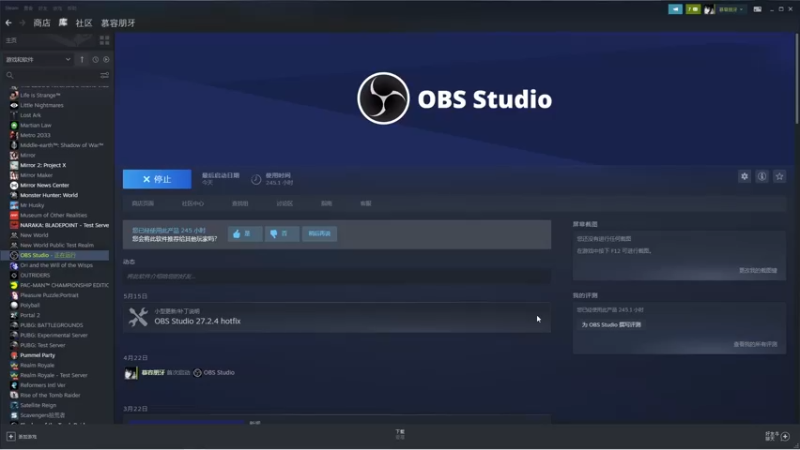Open the second menu bar item after Steam

coord(28,8)
